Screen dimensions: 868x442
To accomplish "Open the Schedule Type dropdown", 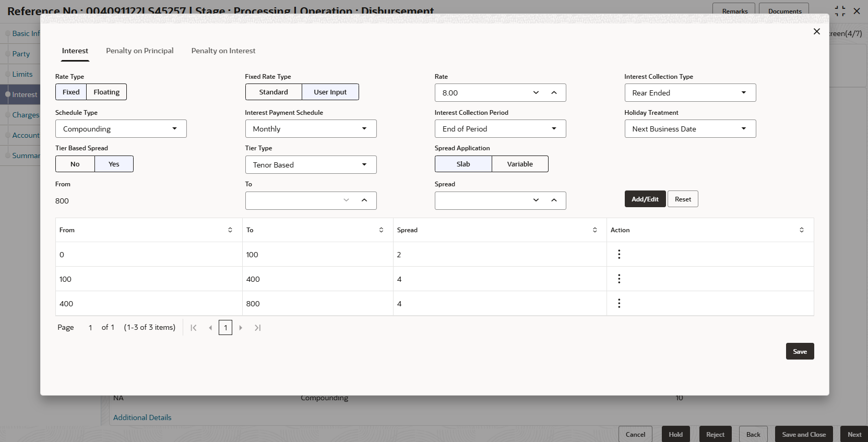I will pyautogui.click(x=121, y=129).
